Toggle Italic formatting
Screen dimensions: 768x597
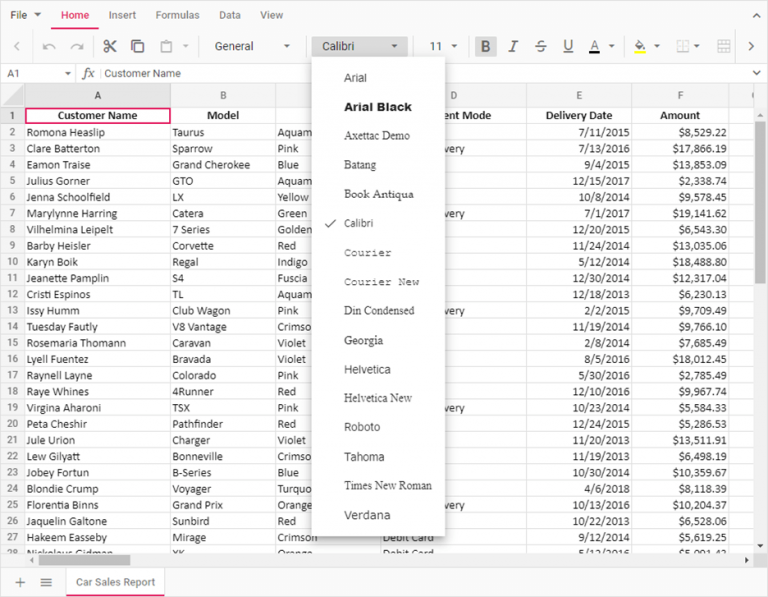513,46
